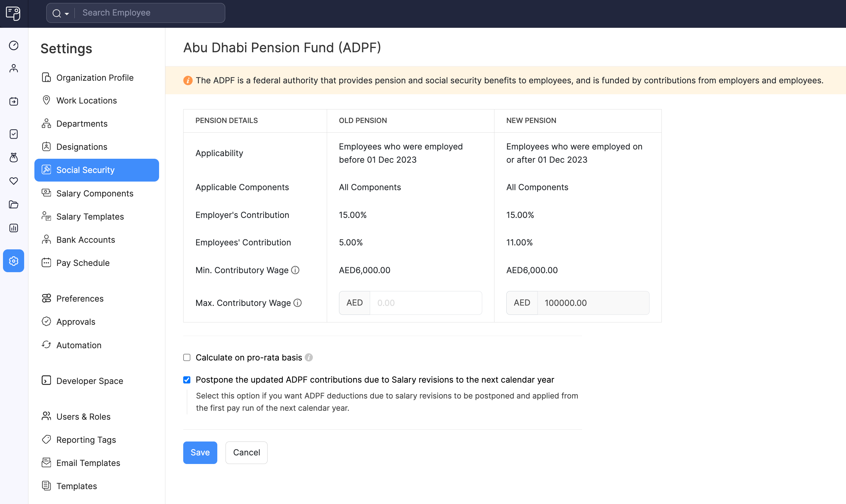Open Reports via the bar chart icon
This screenshot has height=504, width=846.
click(14, 228)
